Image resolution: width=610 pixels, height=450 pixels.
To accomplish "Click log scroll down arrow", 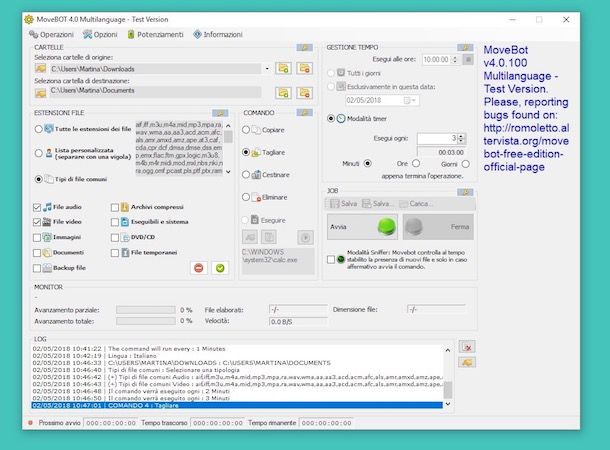I will (x=448, y=404).
